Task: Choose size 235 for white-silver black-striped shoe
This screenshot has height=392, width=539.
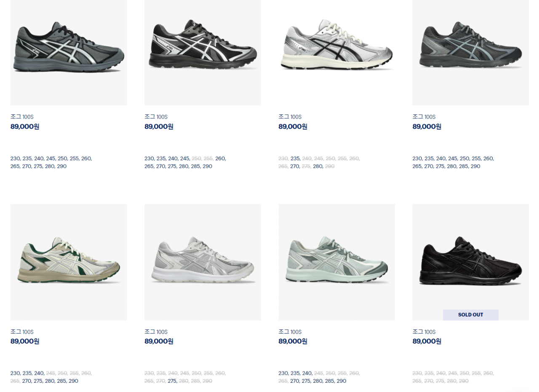Action: click(x=295, y=159)
